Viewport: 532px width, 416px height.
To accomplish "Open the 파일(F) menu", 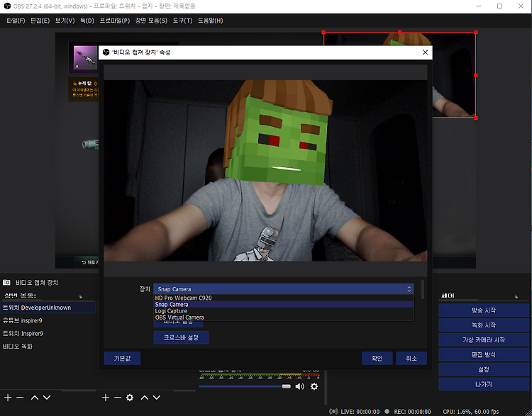I will click(16, 21).
